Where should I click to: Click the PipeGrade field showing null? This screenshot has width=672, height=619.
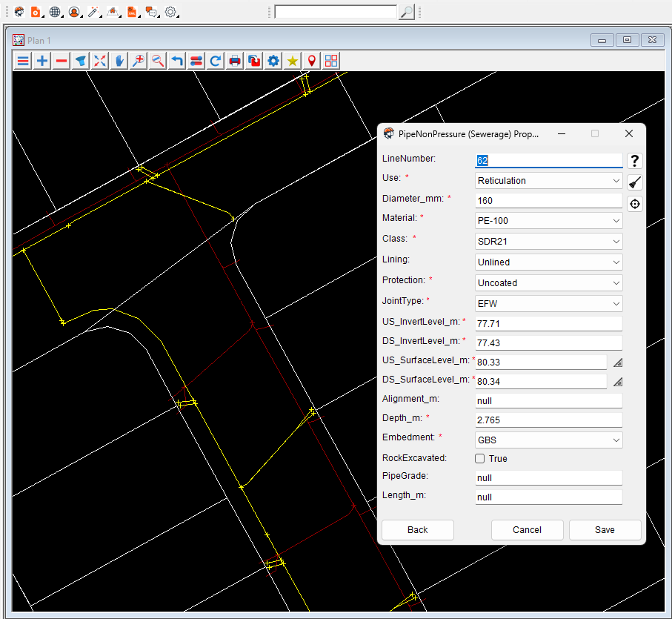coord(548,478)
